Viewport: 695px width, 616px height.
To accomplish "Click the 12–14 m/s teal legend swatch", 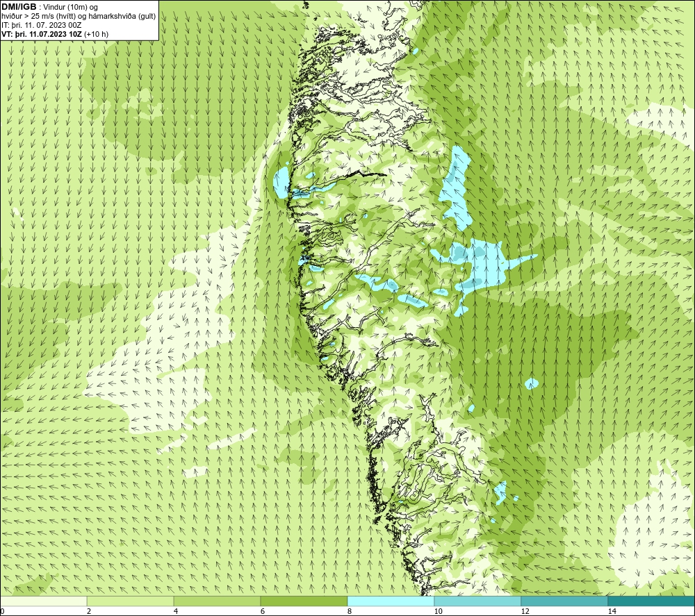I will click(x=564, y=601).
